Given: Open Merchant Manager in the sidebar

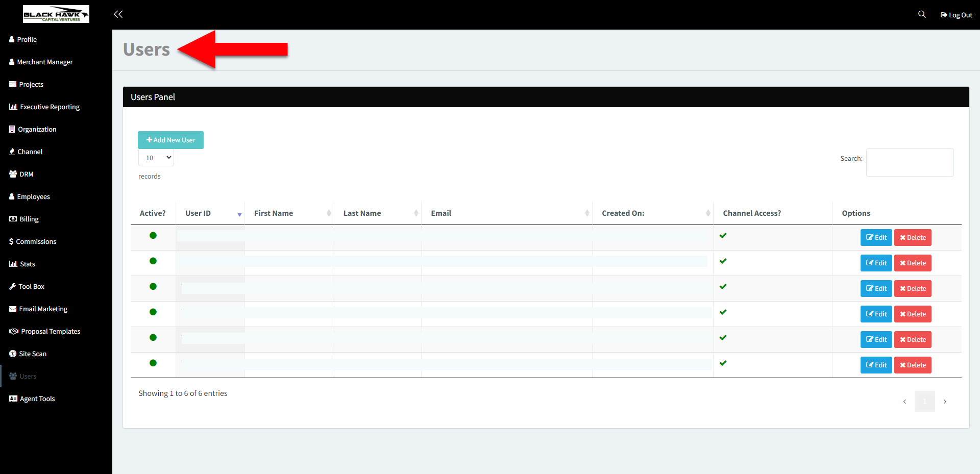Looking at the screenshot, I should 41,62.
